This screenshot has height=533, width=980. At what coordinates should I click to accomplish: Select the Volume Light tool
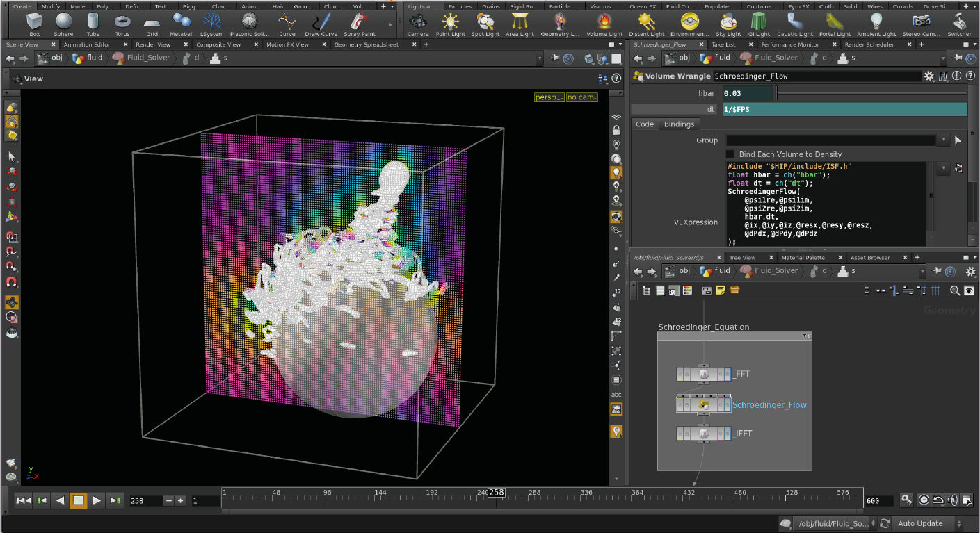click(604, 24)
